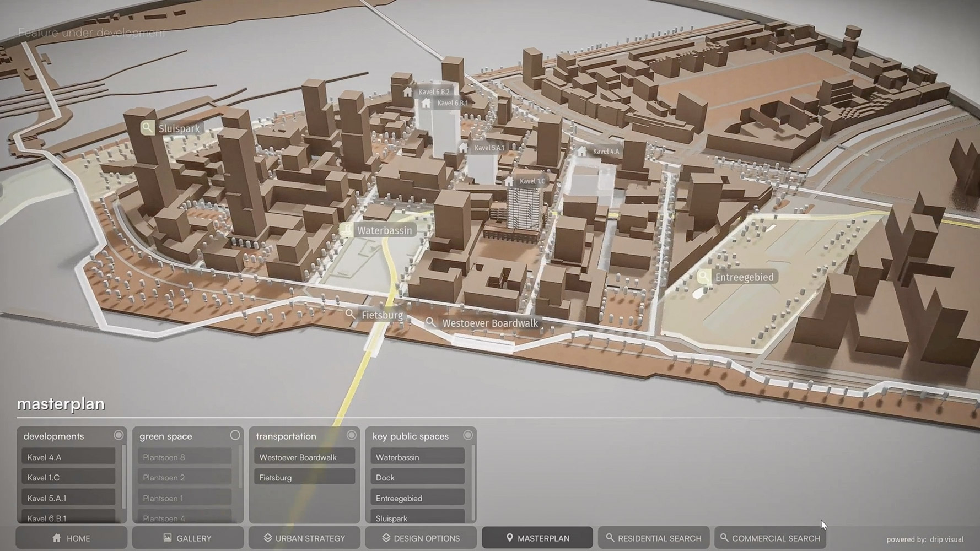Open the Residential Search tab
The image size is (980, 551).
[654, 538]
